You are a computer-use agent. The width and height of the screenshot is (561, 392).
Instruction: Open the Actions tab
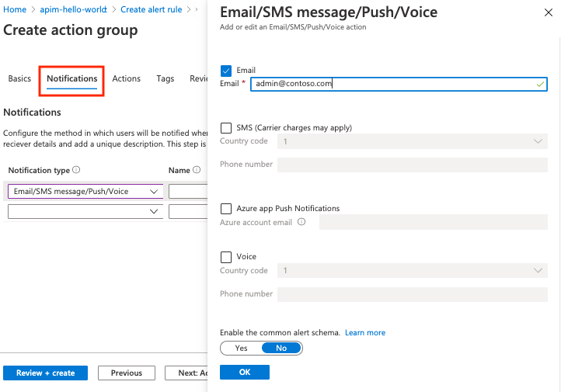(x=126, y=78)
